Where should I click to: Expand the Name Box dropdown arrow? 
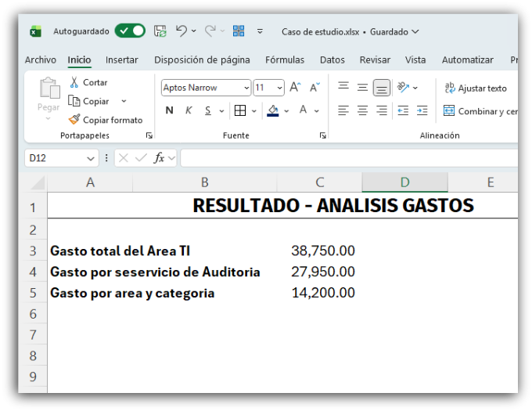(91, 158)
